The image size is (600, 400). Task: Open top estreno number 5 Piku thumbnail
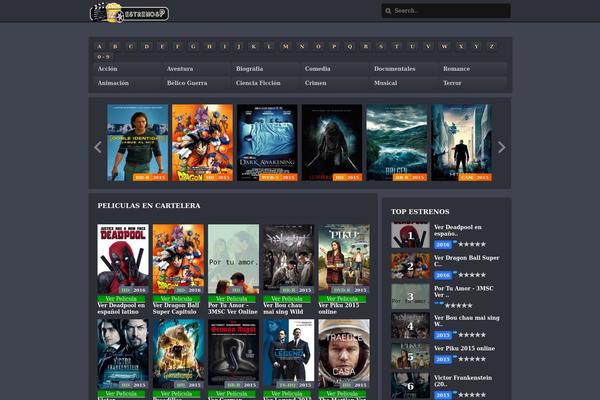tap(410, 356)
